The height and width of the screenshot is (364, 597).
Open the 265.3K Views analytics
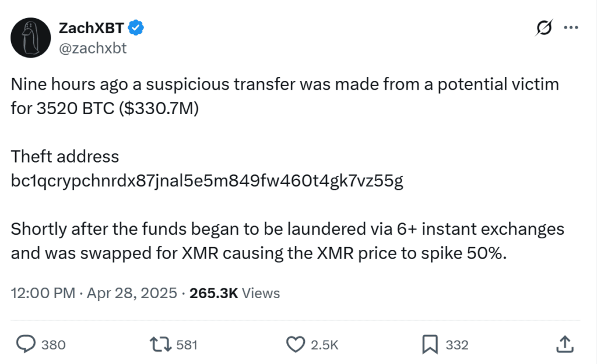pyautogui.click(x=234, y=293)
